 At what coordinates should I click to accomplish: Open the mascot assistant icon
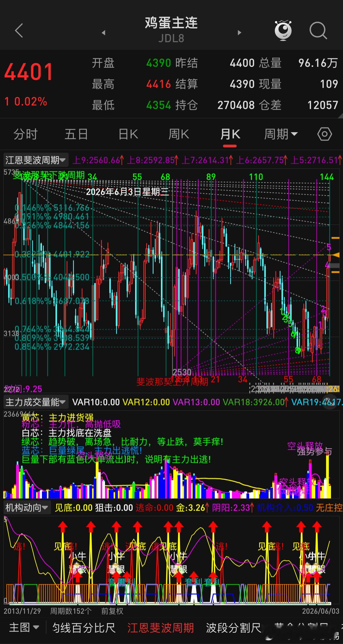click(x=283, y=30)
